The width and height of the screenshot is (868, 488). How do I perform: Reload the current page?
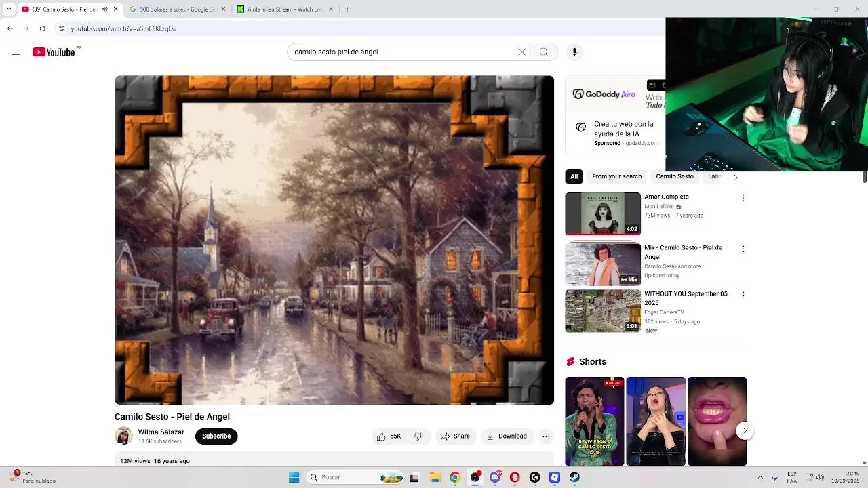[x=42, y=28]
